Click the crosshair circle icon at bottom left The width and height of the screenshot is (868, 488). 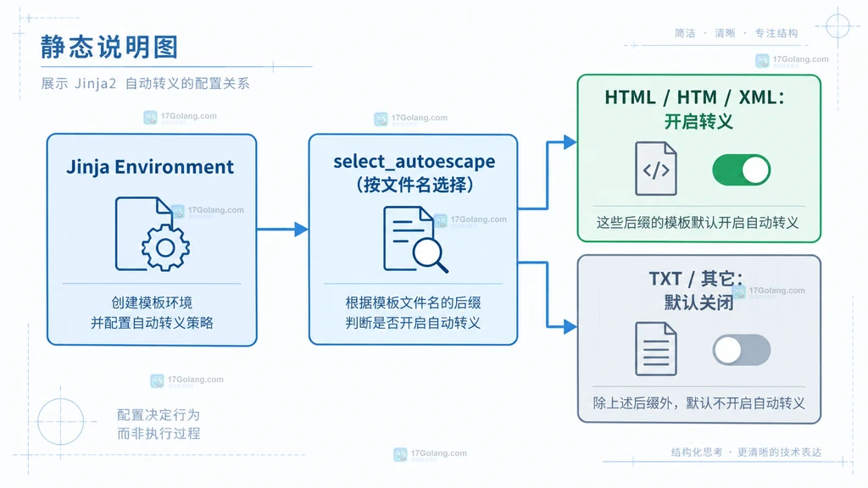61,422
